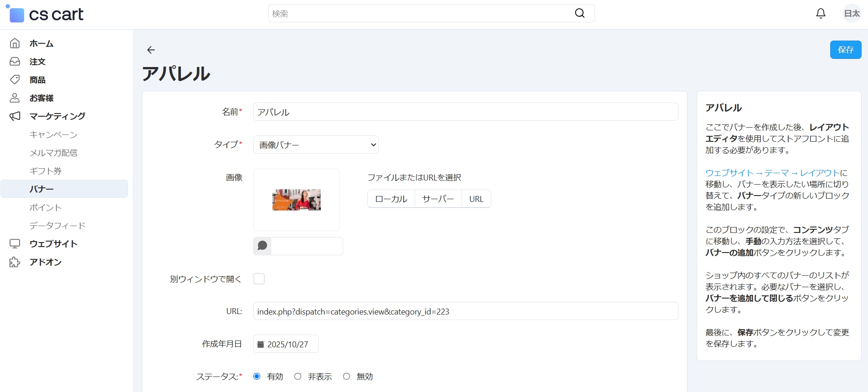The height and width of the screenshot is (392, 868).
Task: Open データフィード in the sidebar menu
Action: tap(57, 226)
